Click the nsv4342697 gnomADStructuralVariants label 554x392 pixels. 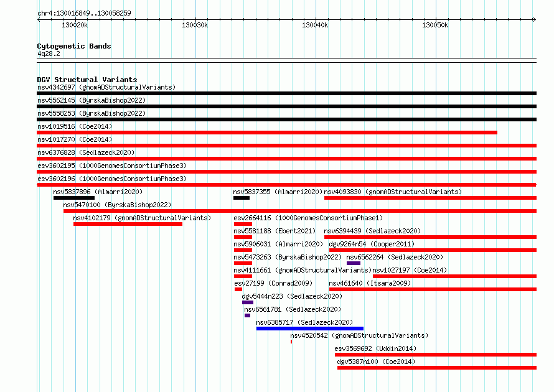(x=106, y=87)
